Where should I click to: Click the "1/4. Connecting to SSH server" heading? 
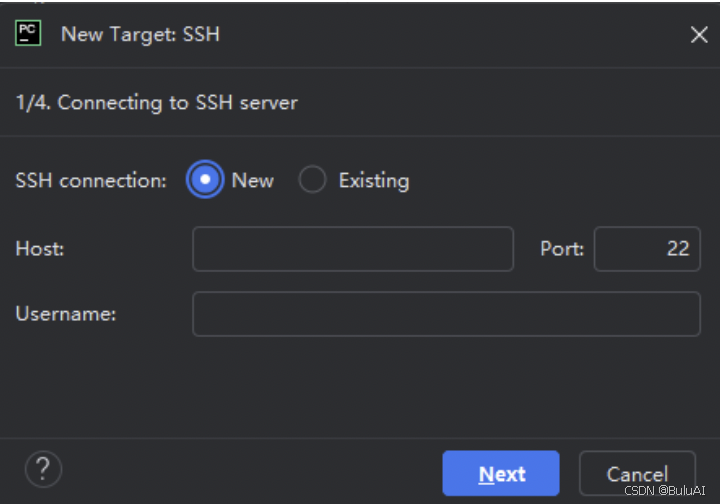157,102
